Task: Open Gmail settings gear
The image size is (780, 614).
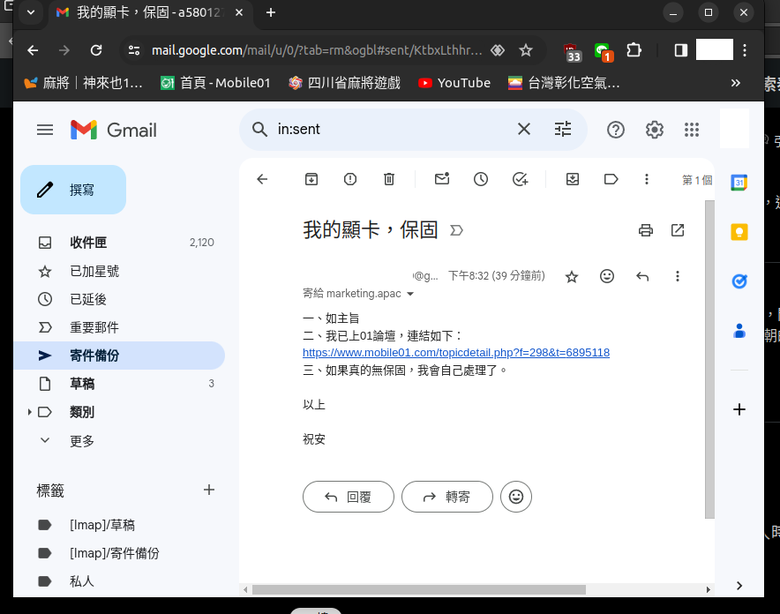Action: coord(654,130)
